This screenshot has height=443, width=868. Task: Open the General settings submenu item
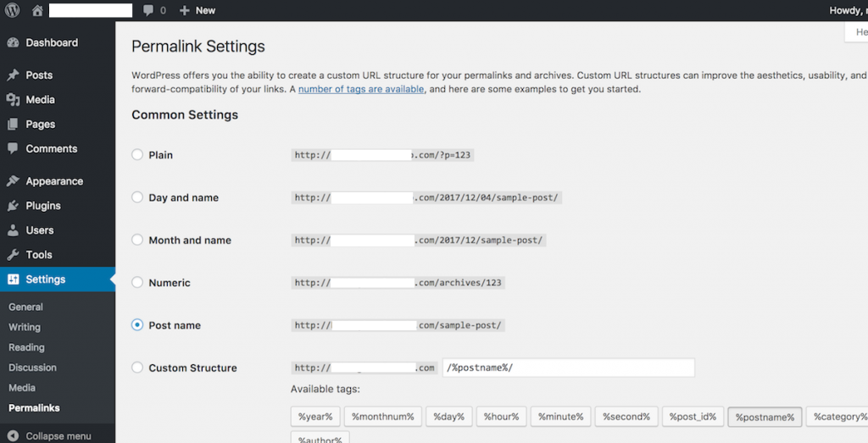(25, 307)
